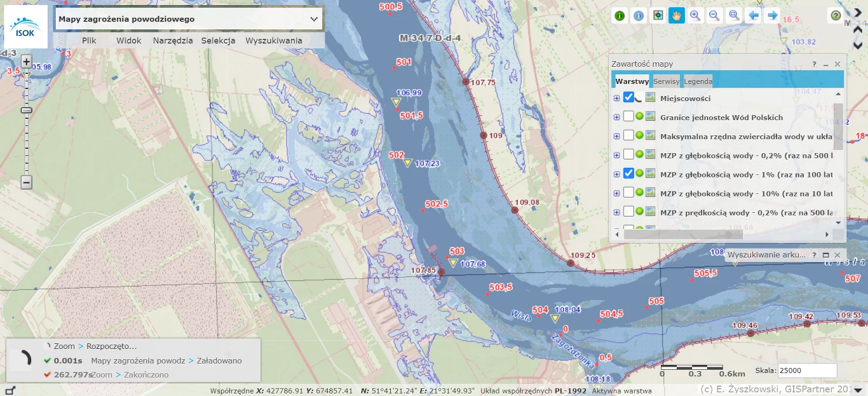868x396 pixels.
Task: Click the ISOK logo
Action: (26, 27)
